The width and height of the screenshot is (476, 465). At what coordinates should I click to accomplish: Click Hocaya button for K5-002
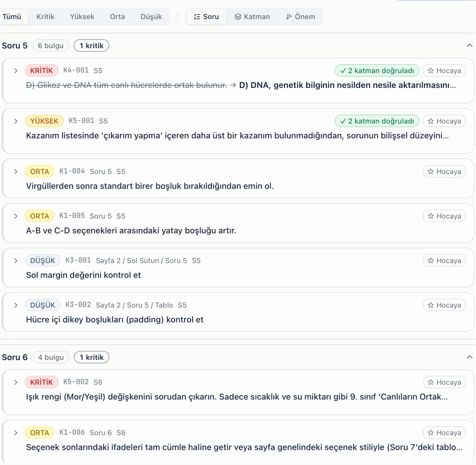pos(444,382)
